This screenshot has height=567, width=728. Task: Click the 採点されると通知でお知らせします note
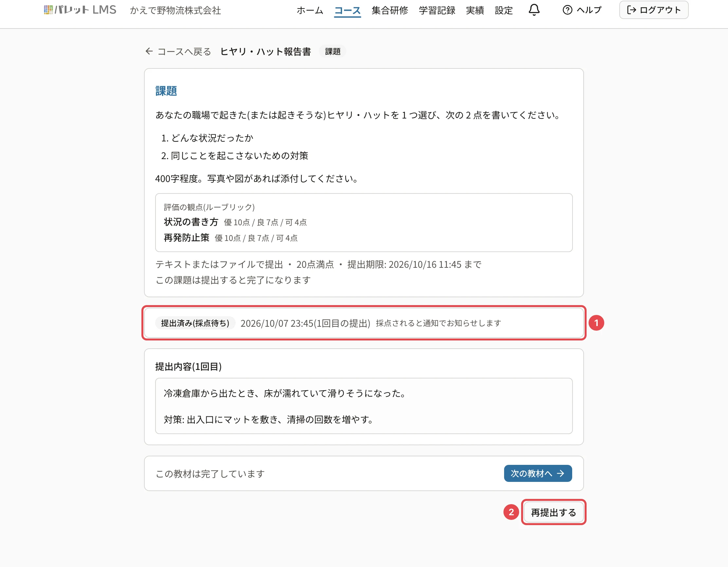[438, 323]
